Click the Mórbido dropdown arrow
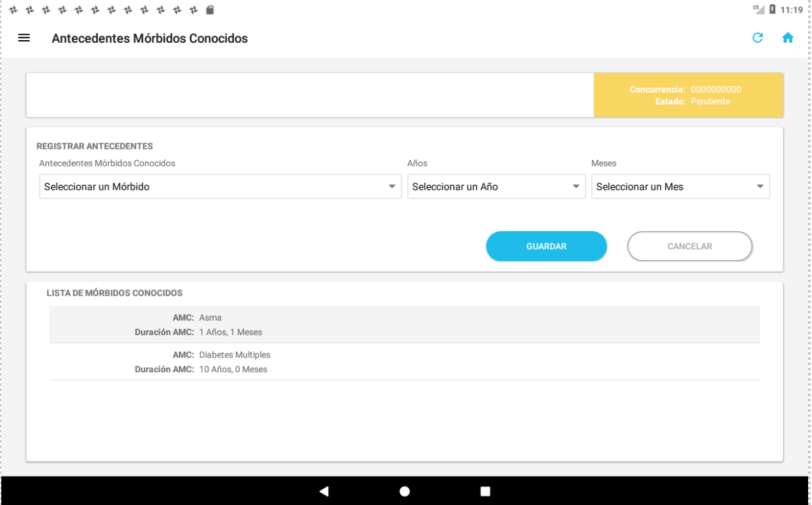The height and width of the screenshot is (505, 812). click(392, 186)
